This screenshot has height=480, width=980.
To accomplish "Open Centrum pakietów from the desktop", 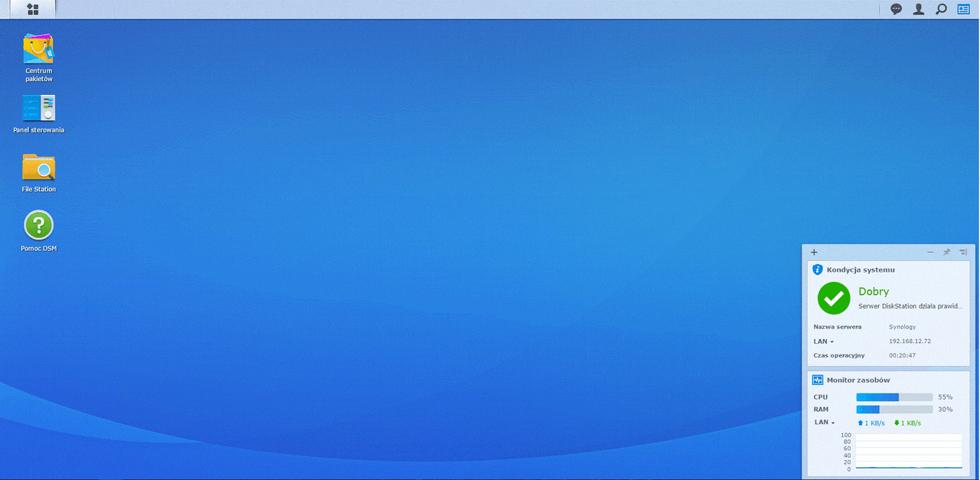I will click(x=39, y=57).
